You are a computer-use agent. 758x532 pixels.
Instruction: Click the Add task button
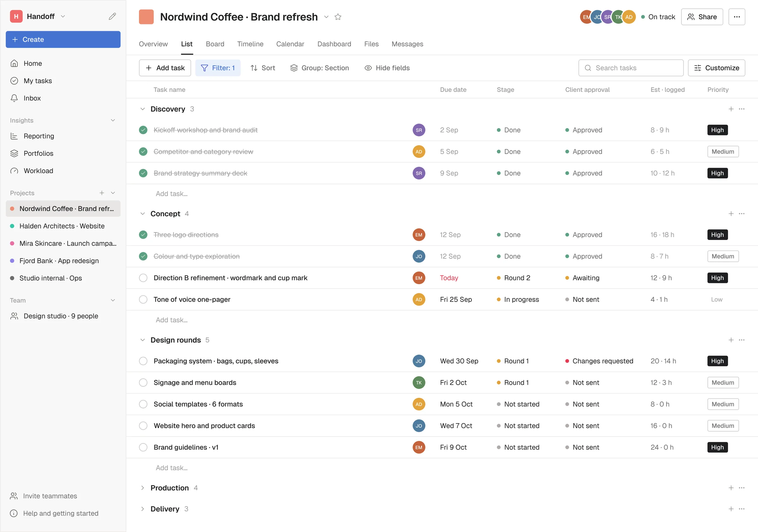165,68
